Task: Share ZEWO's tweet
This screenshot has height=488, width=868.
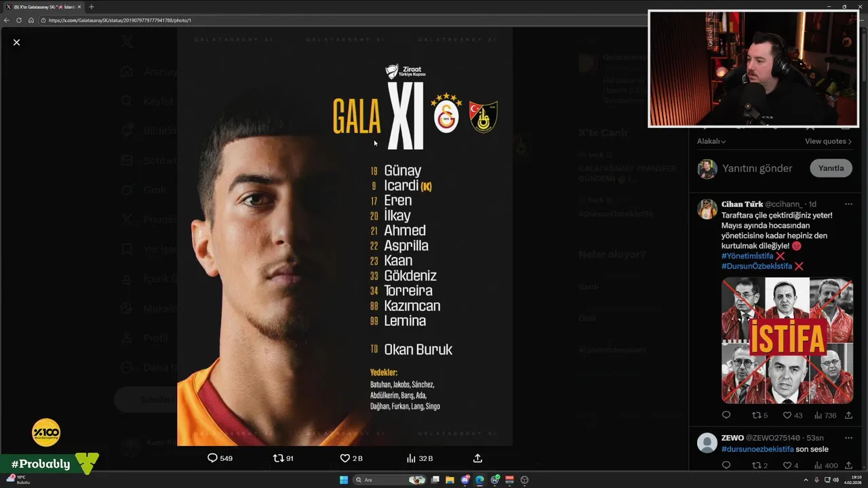Action: tap(848, 465)
